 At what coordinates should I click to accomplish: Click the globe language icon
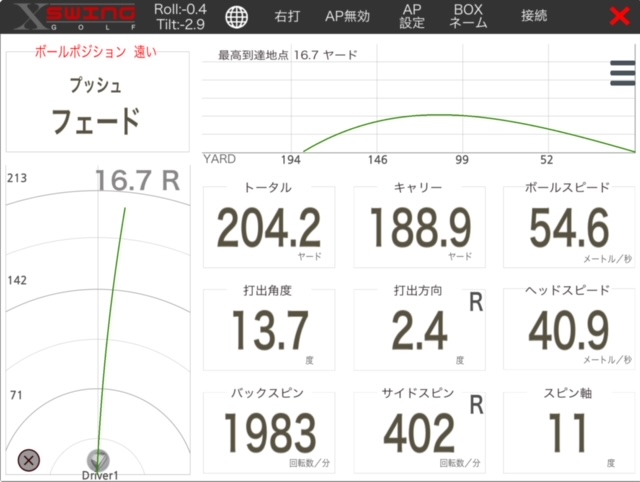(237, 17)
